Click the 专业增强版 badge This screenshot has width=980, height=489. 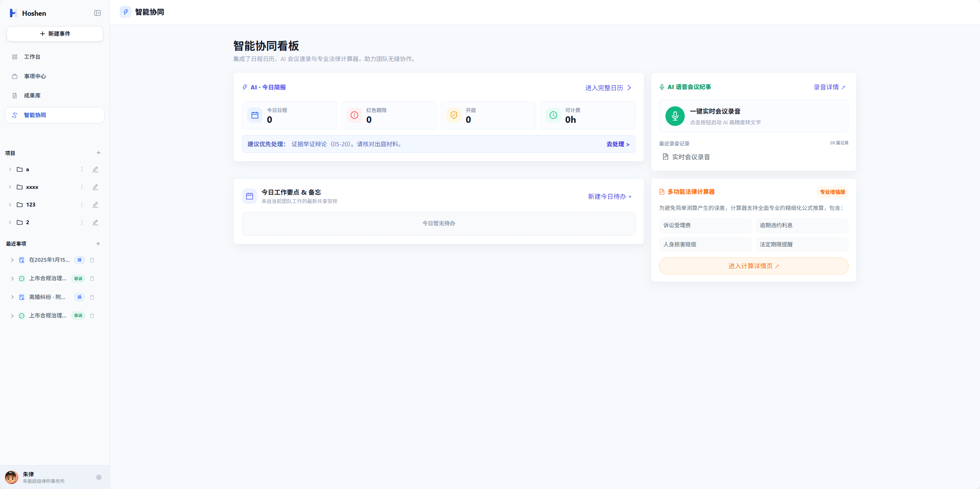[x=832, y=192]
